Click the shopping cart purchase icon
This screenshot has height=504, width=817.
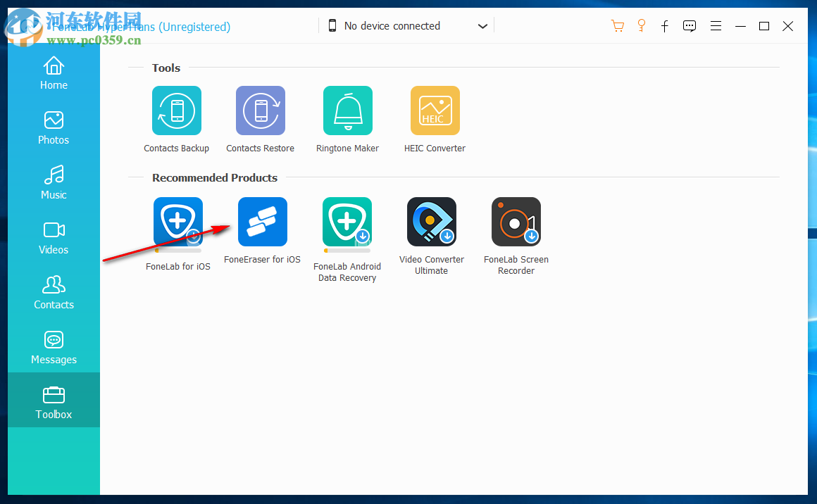pyautogui.click(x=618, y=25)
